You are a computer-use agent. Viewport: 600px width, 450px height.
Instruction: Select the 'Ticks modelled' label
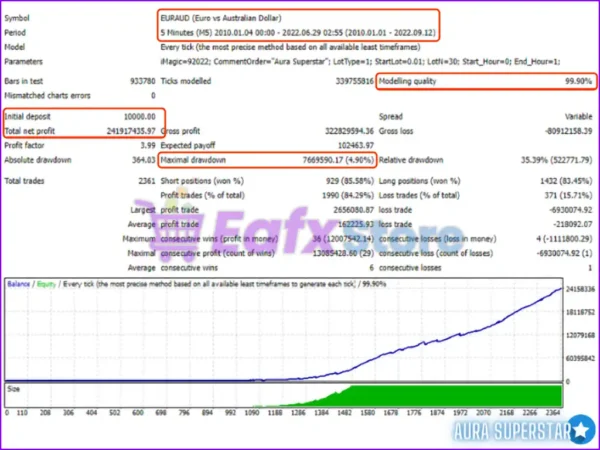(186, 81)
